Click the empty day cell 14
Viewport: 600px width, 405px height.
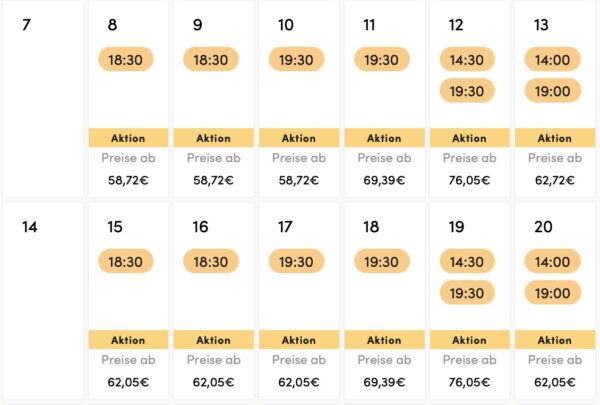pyautogui.click(x=43, y=301)
